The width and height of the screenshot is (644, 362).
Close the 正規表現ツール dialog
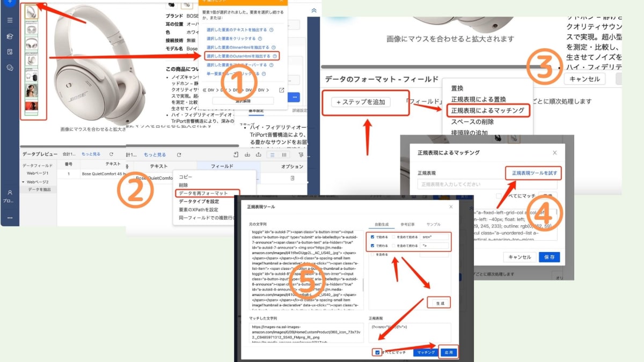451,206
